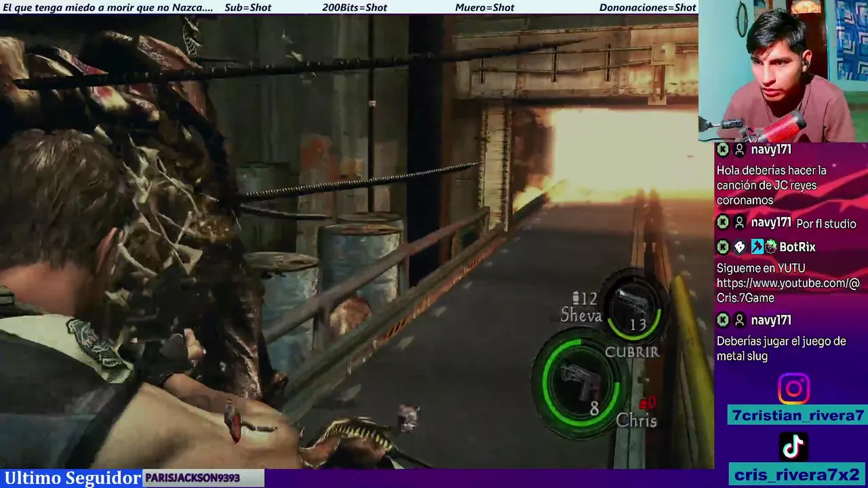This screenshot has height=488, width=868.
Task: Click the 'Ultimo Seguidor' label
Action: [x=73, y=478]
